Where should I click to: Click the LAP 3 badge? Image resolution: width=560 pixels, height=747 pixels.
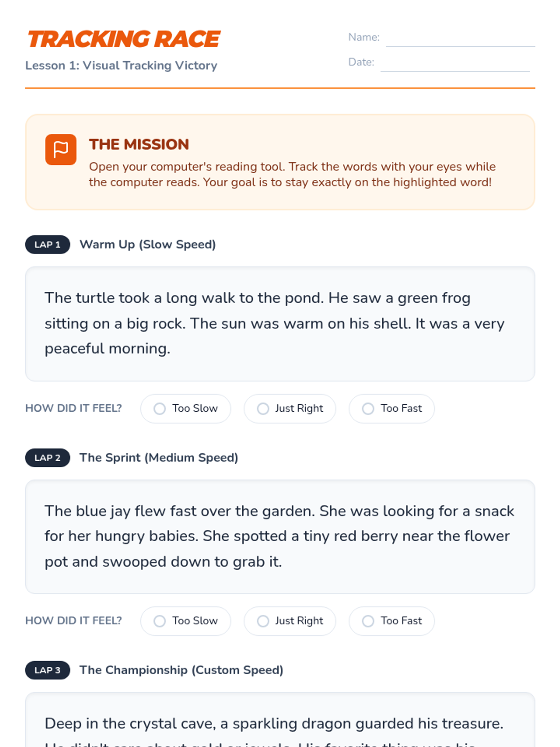tap(48, 670)
